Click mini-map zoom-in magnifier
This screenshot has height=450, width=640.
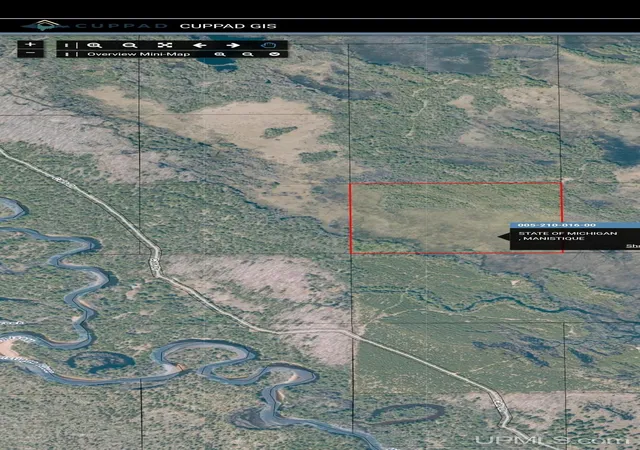220,54
